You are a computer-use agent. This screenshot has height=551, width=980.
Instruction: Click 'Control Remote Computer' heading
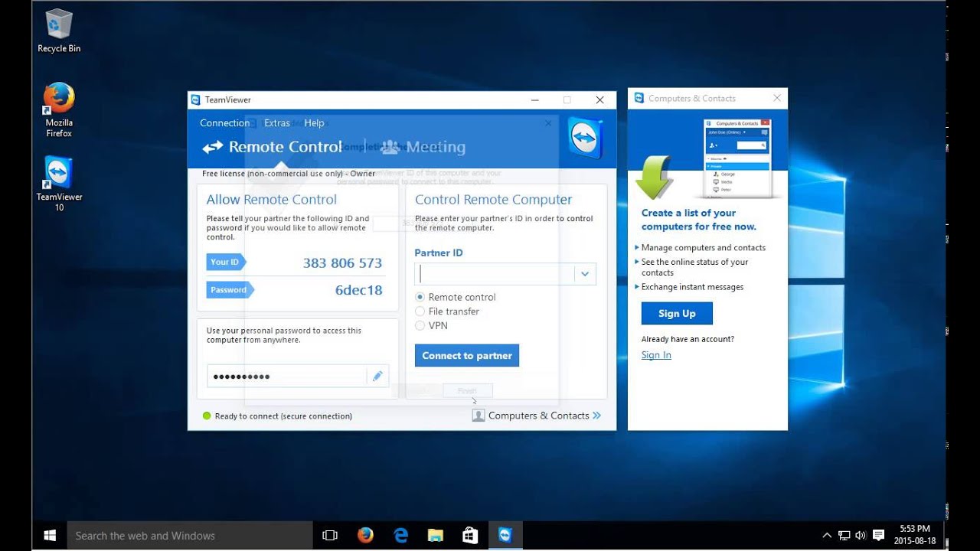coord(493,200)
